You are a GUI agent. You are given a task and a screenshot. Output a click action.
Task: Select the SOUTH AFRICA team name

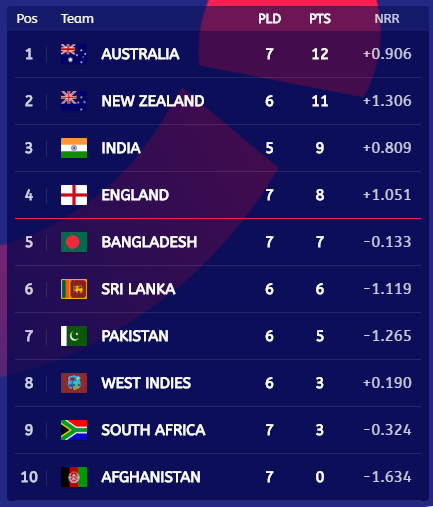coord(153,430)
